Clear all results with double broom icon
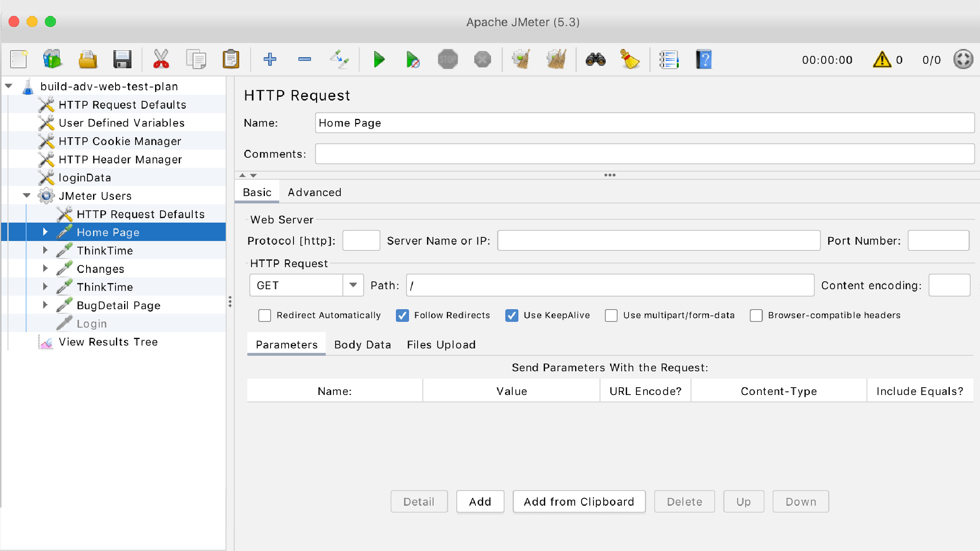This screenshot has height=551, width=980. click(x=556, y=60)
